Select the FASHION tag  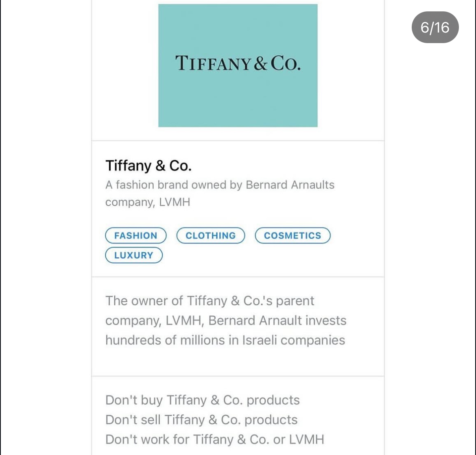tap(136, 235)
